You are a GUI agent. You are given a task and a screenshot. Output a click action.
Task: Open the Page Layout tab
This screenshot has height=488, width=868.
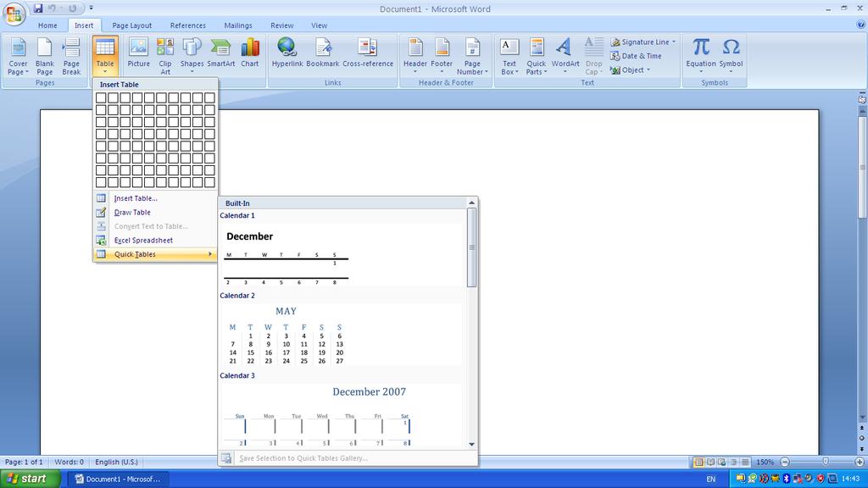[x=131, y=25]
